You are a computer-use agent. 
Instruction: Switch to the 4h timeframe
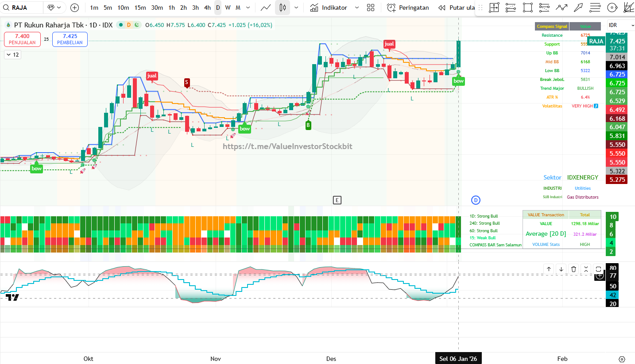(x=207, y=8)
